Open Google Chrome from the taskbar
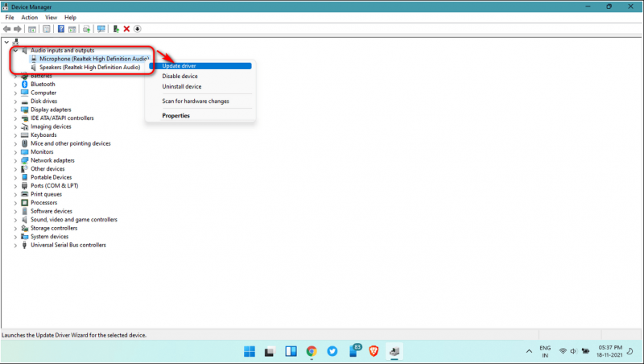Viewport: 644px width, 364px height. click(x=312, y=351)
